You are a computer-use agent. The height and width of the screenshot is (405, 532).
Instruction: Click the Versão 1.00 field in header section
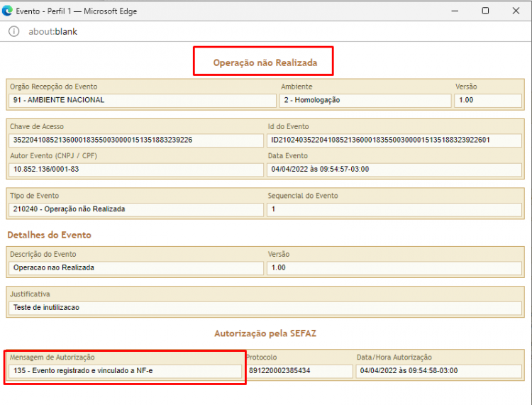(488, 101)
